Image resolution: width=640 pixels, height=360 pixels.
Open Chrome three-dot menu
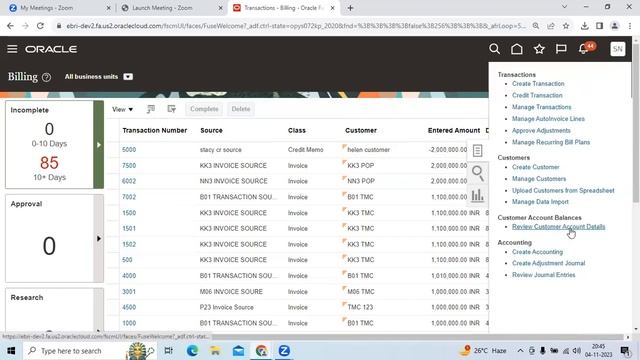click(x=630, y=26)
